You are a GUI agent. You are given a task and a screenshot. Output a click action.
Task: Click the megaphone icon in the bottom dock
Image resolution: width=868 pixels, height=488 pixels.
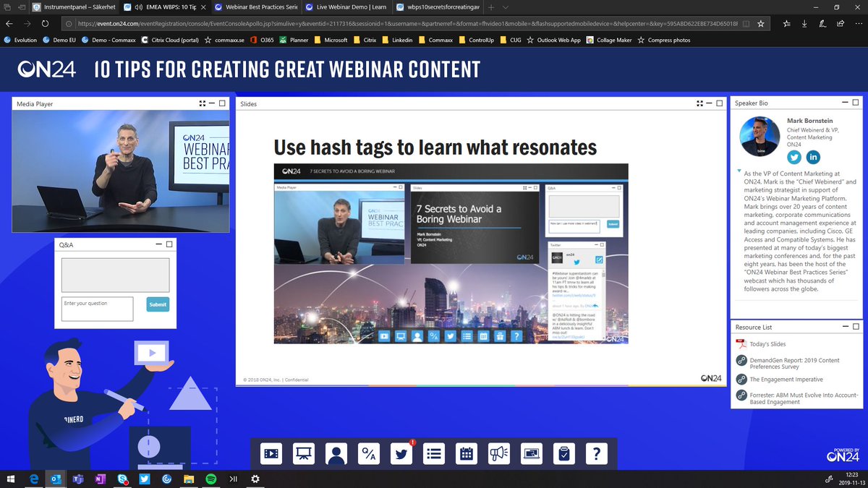click(499, 454)
